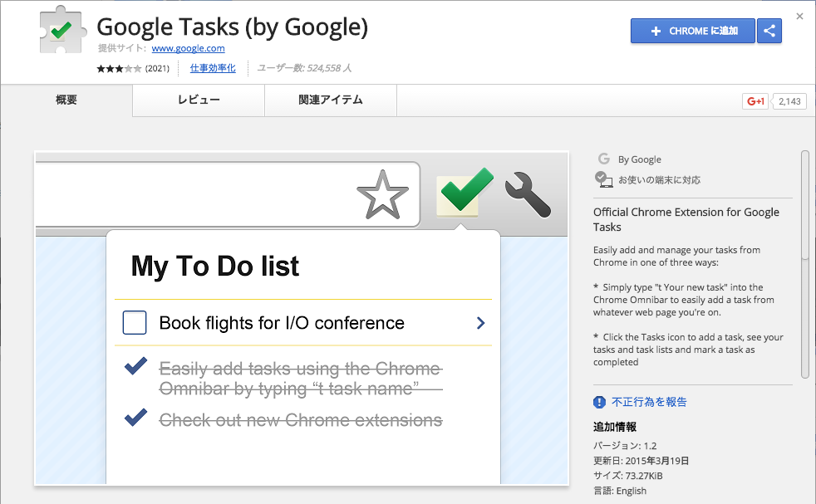The image size is (816, 504).
Task: Click the Google Tasks puzzle piece logo
Action: tap(61, 32)
